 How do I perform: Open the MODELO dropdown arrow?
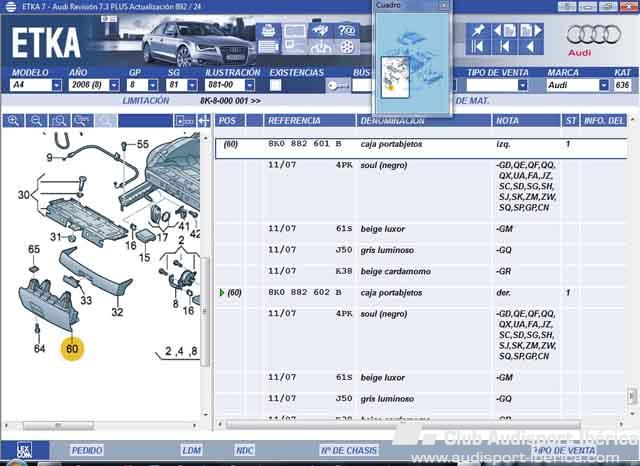(x=57, y=85)
